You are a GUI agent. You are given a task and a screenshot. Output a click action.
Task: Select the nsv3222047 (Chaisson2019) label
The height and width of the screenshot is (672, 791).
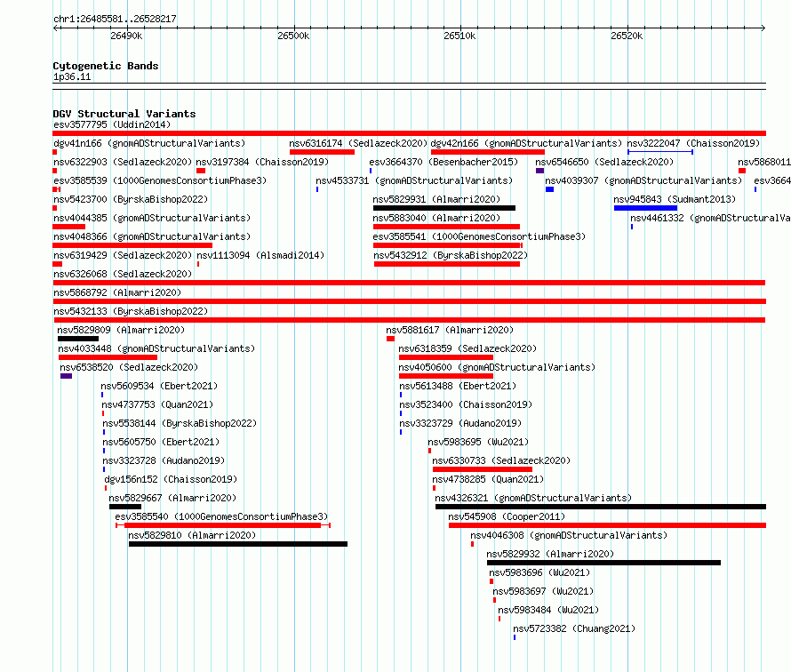(x=693, y=143)
